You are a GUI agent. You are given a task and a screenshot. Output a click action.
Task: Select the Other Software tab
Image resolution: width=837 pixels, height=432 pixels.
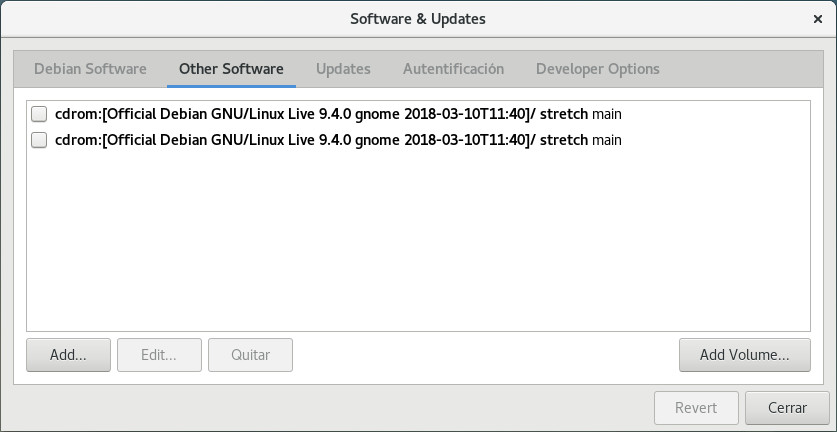coord(231,69)
